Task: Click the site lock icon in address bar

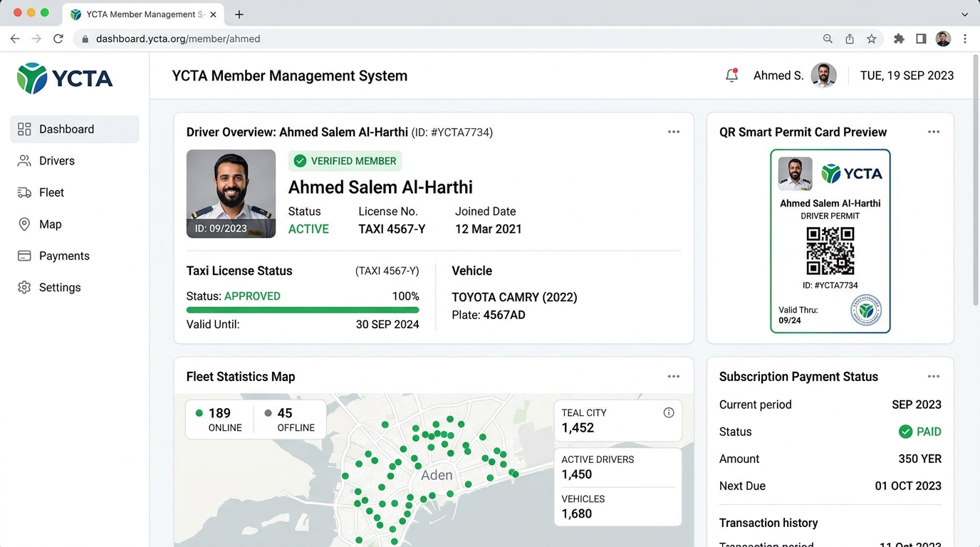Action: click(85, 39)
